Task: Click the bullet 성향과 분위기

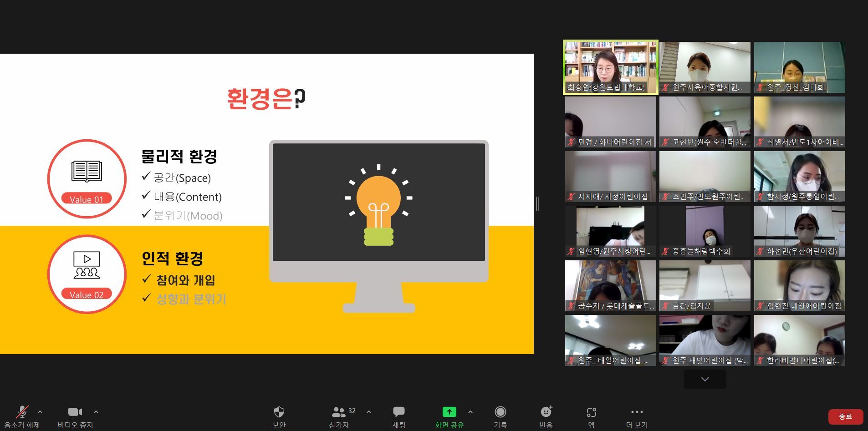Action: 191,299
